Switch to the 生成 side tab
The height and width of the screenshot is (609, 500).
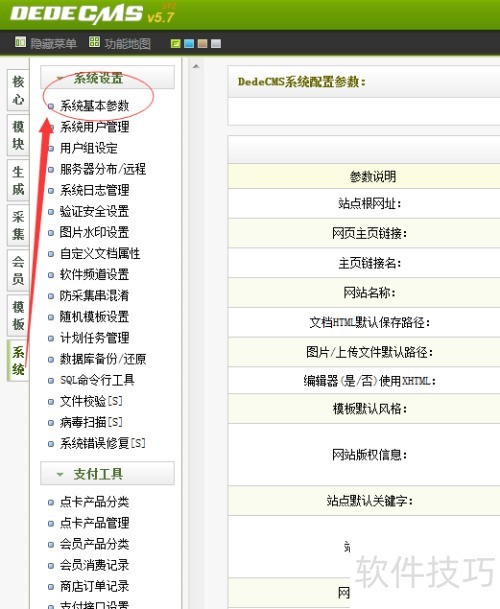click(18, 180)
